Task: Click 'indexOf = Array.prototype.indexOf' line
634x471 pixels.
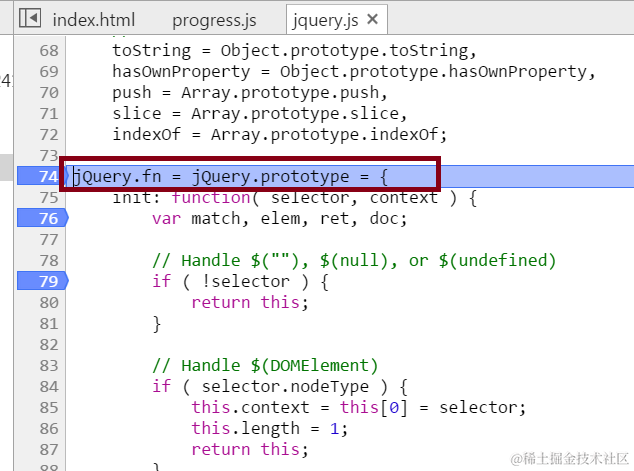Action: pyautogui.click(x=279, y=135)
